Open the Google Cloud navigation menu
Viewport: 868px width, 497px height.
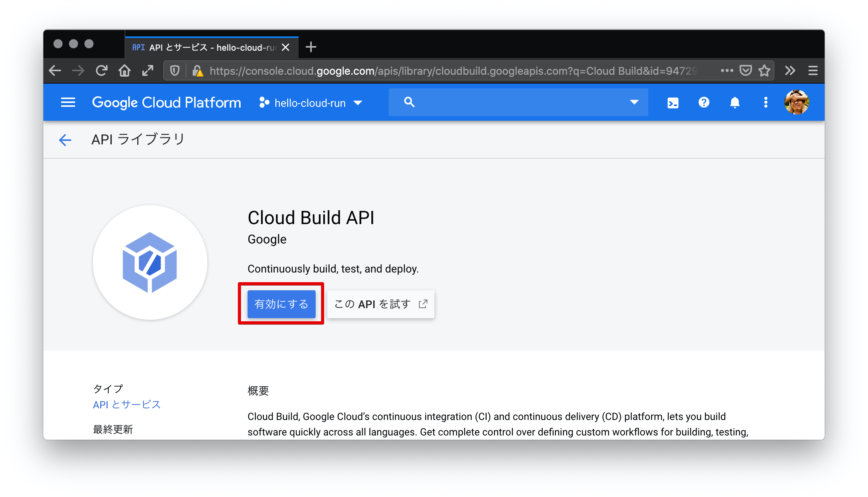click(68, 103)
